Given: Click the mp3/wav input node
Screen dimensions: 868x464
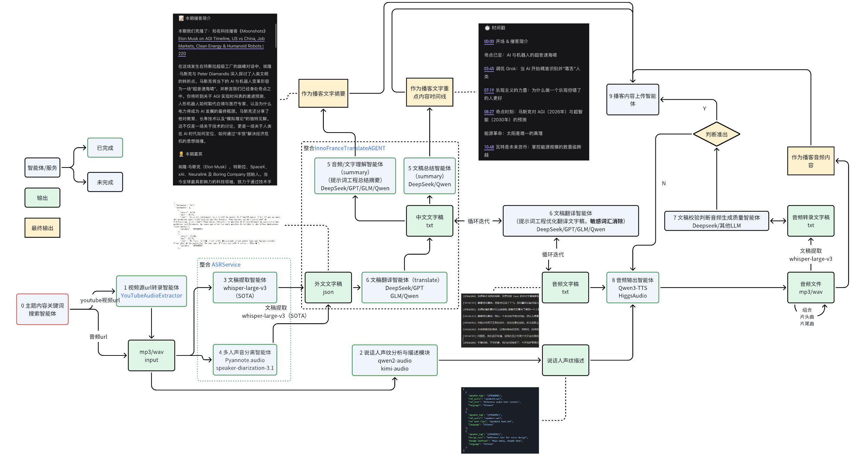Looking at the screenshot, I should pos(151,356).
